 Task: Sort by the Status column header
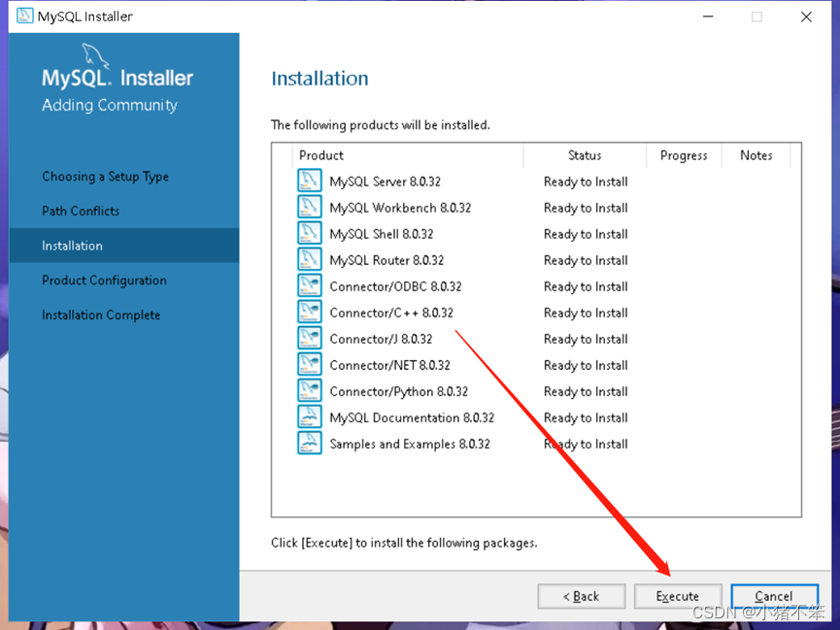point(585,155)
